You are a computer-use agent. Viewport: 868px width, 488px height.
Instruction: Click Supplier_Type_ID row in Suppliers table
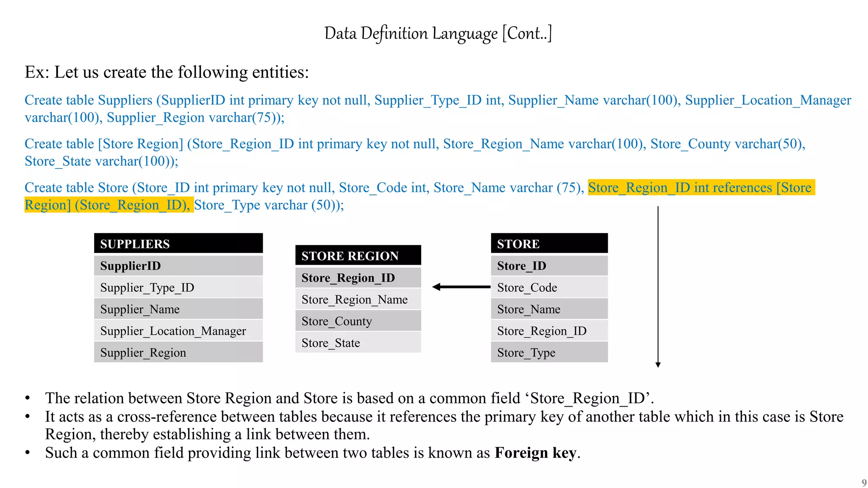tap(178, 288)
